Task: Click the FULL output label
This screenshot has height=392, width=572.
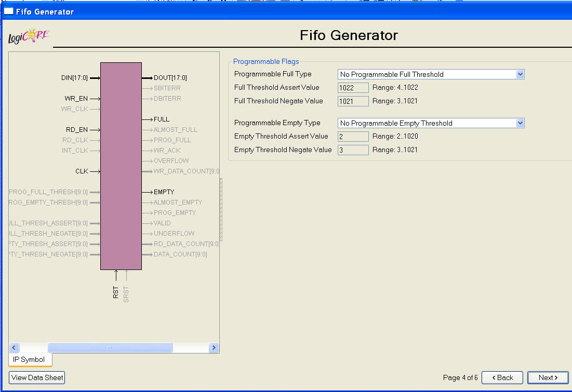Action: pyautogui.click(x=161, y=119)
